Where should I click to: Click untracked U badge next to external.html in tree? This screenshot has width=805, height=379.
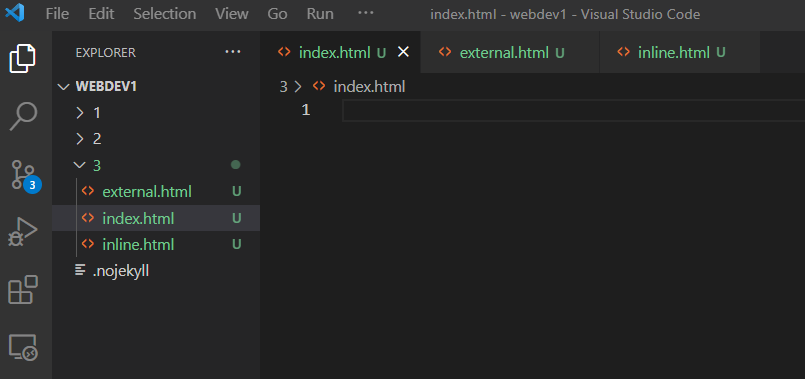coord(237,192)
